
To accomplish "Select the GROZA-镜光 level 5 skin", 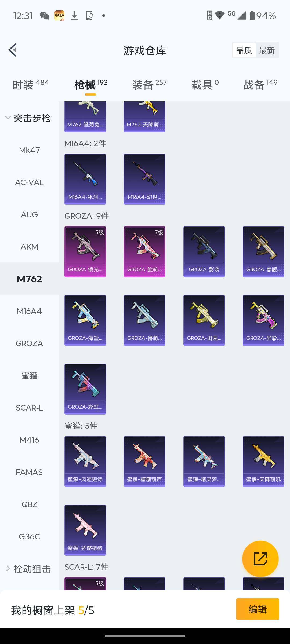I will click(x=85, y=251).
